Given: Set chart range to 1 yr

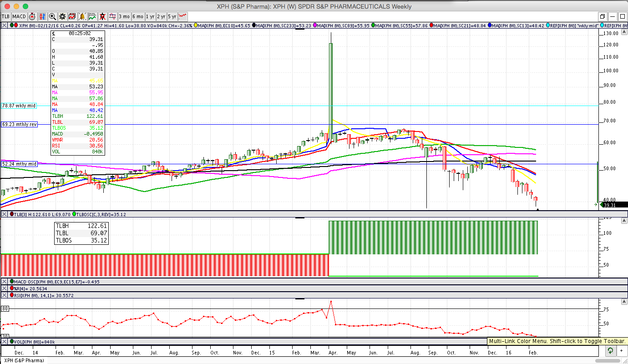Looking at the screenshot, I should click(x=150, y=16).
